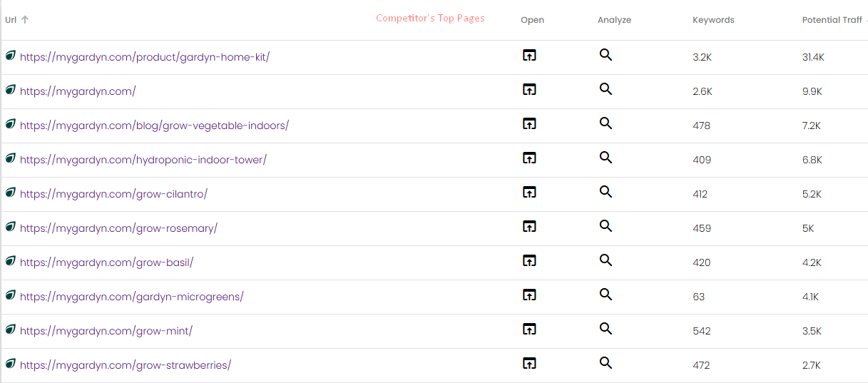Click the Open icon for grow-cilantro row

point(529,192)
